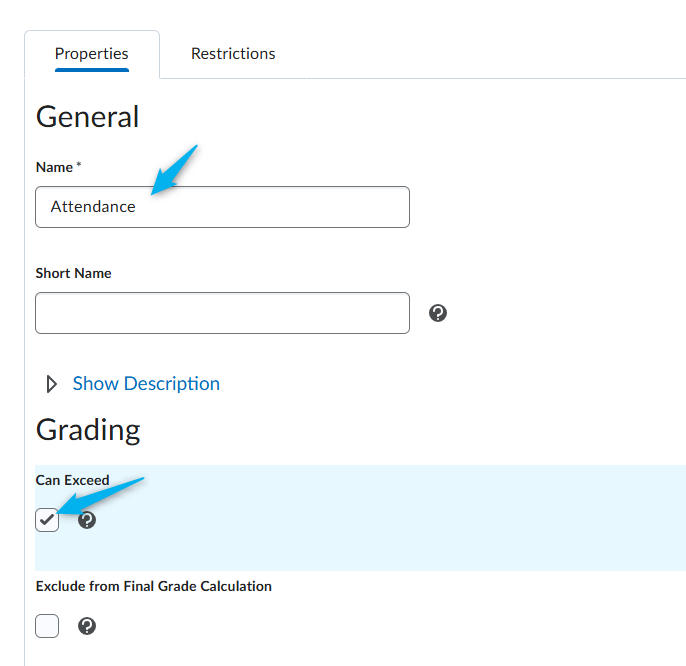Switch to the Restrictions tab

click(x=233, y=54)
